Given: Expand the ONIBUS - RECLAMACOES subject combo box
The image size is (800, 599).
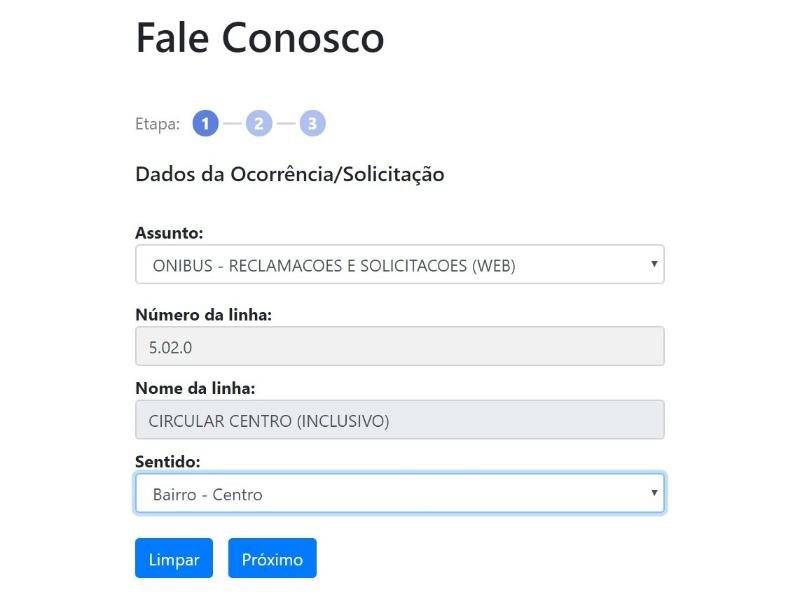Looking at the screenshot, I should (400, 263).
